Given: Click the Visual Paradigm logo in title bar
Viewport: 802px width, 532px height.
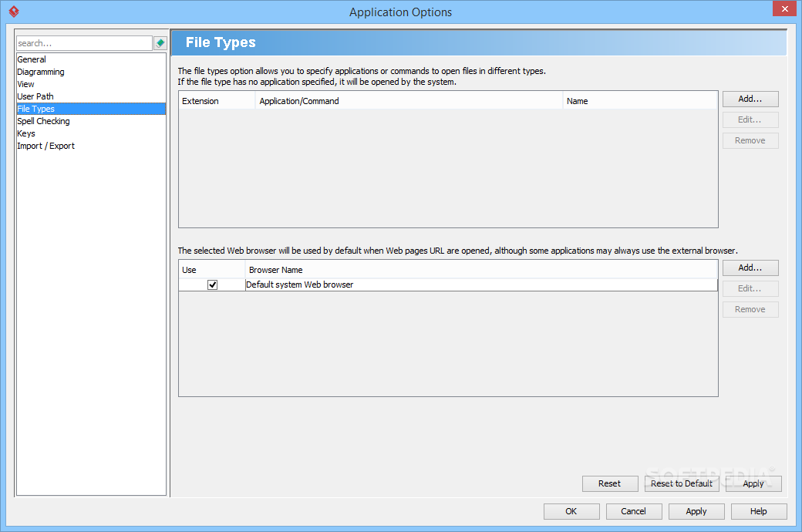Looking at the screenshot, I should (14, 12).
